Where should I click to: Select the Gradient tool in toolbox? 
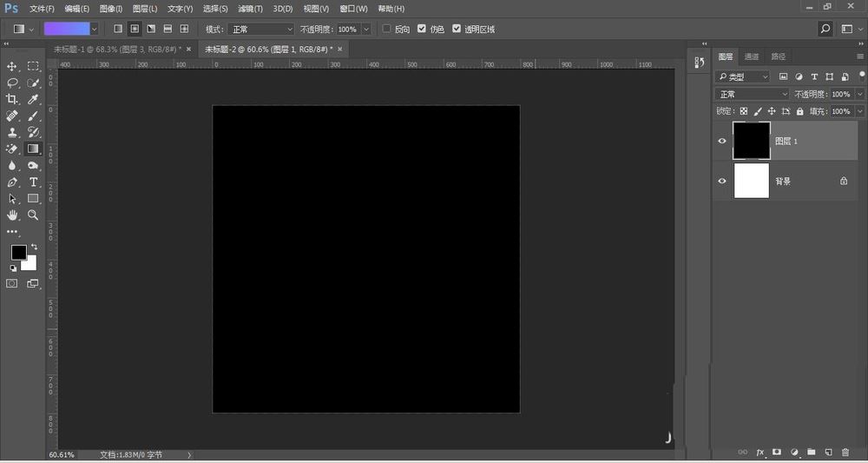pyautogui.click(x=33, y=149)
